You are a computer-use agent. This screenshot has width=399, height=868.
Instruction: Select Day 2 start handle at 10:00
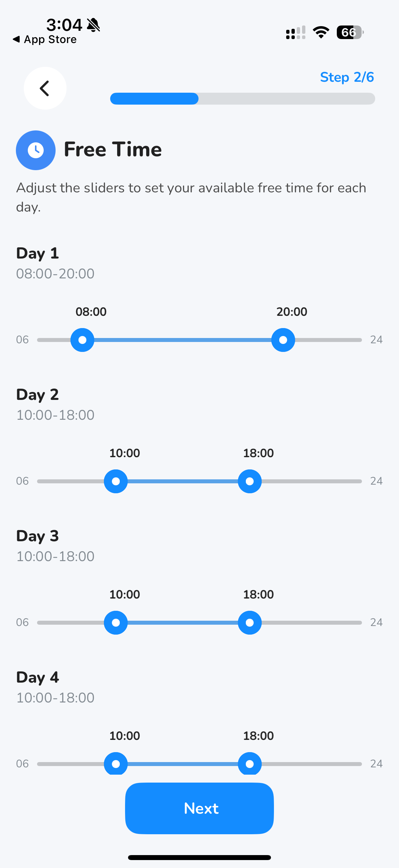click(x=116, y=481)
